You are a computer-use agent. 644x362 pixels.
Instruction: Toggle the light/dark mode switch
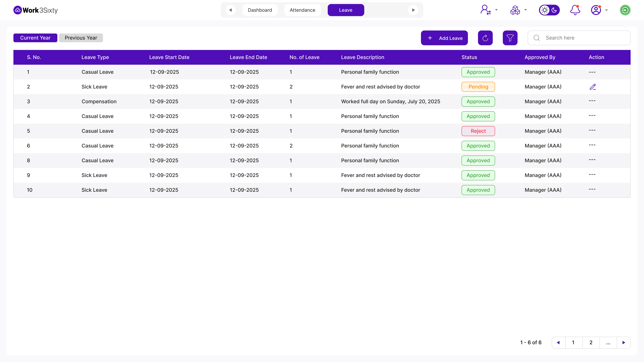[549, 10]
